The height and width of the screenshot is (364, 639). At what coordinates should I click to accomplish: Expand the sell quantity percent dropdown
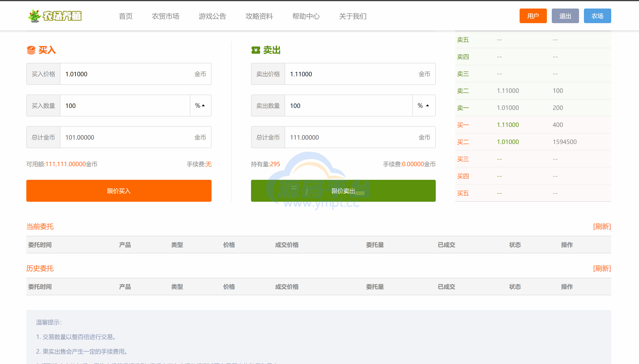pyautogui.click(x=424, y=106)
